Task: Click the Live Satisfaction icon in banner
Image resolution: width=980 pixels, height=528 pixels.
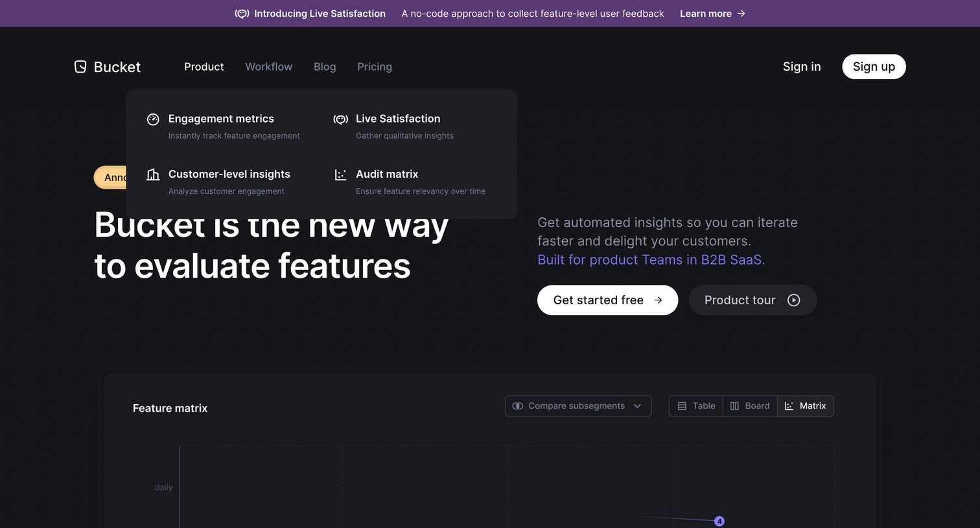Action: [242, 14]
